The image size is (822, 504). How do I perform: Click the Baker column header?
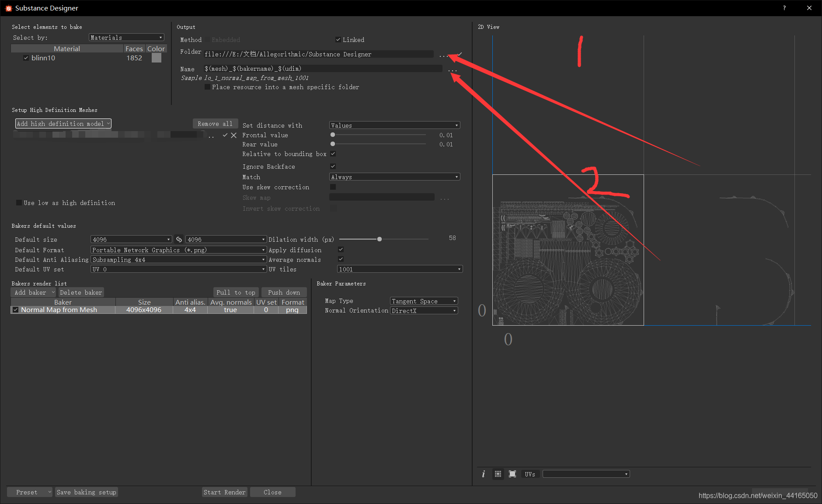pyautogui.click(x=63, y=302)
